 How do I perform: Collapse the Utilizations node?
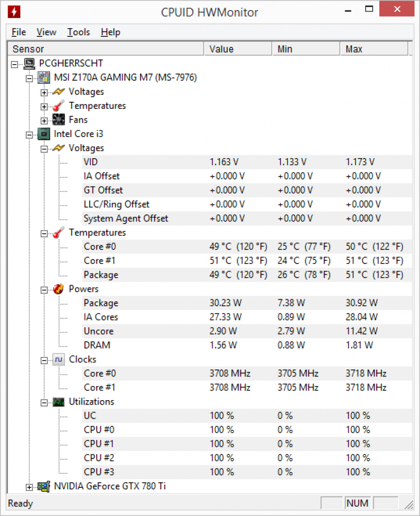44,403
